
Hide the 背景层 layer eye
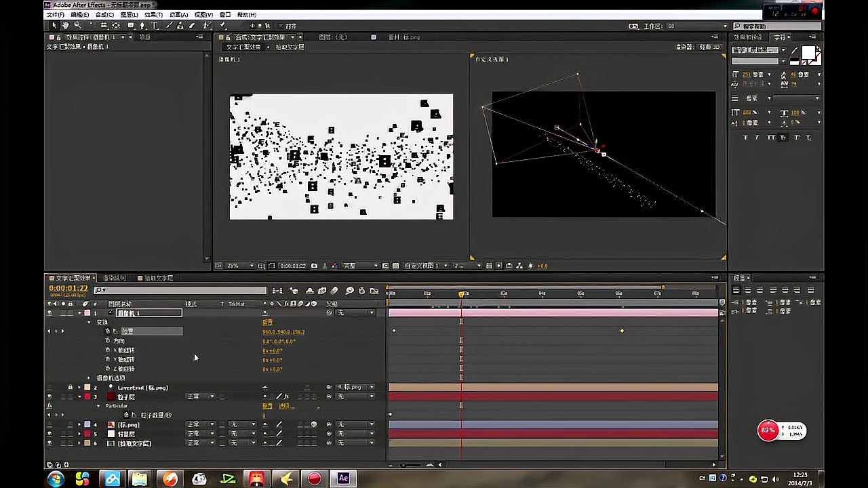(x=50, y=434)
